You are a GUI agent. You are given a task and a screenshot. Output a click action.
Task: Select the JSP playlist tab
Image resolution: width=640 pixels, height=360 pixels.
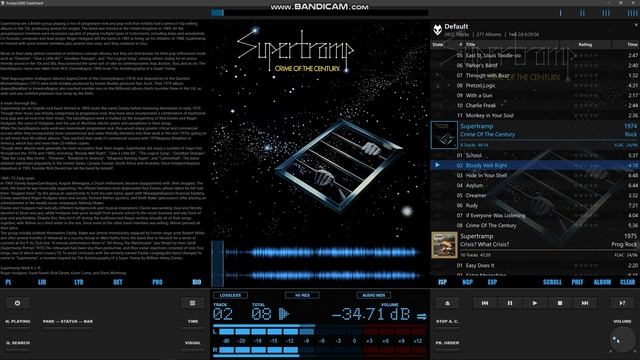point(442,282)
